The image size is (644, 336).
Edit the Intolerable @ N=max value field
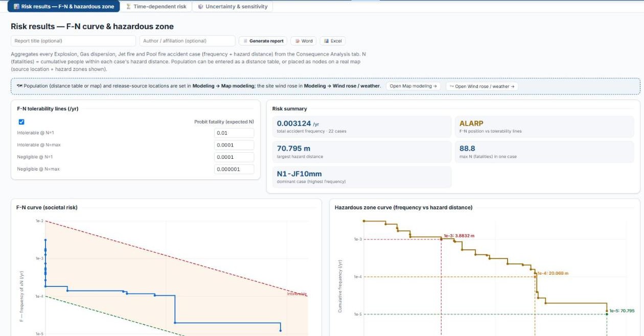(x=234, y=145)
